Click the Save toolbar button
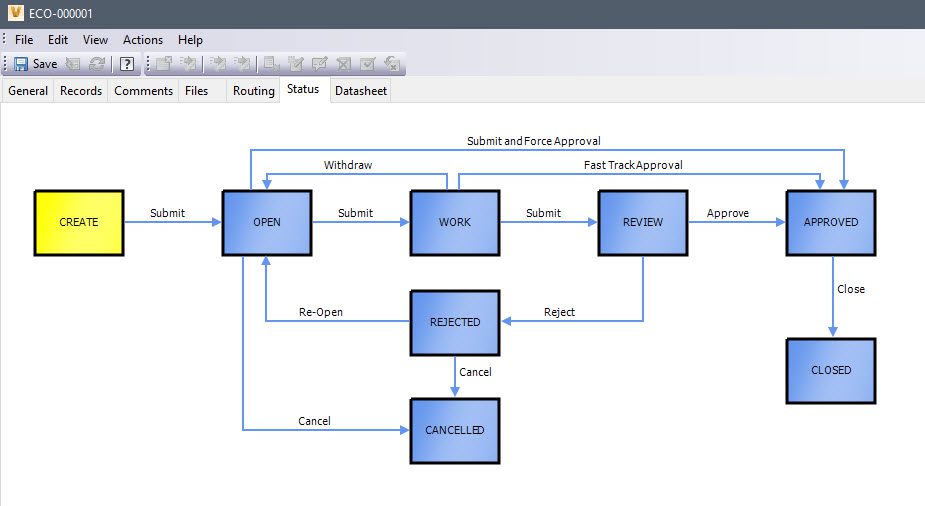 35,64
